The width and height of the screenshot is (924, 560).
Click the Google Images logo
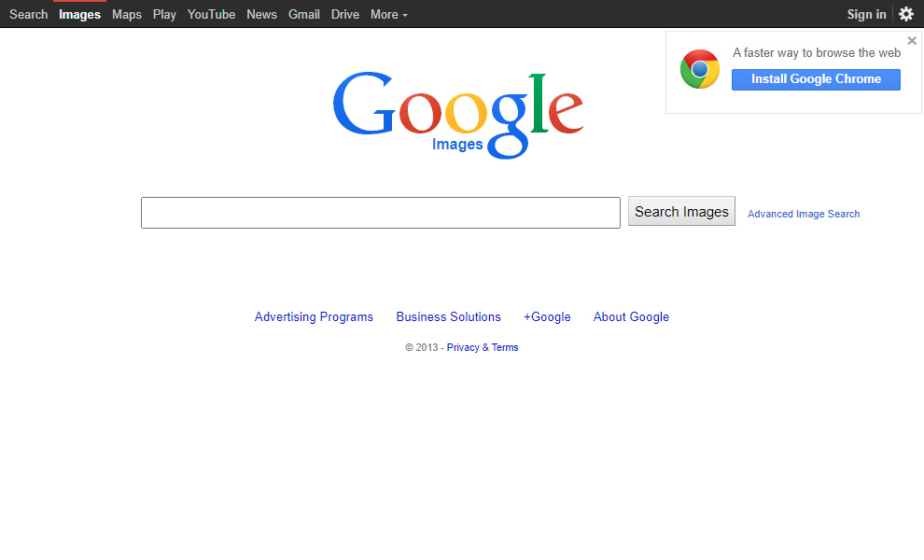pyautogui.click(x=458, y=115)
